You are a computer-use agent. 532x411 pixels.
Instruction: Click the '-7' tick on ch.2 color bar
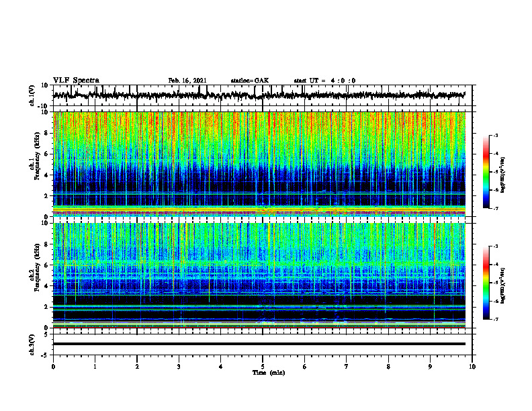[x=495, y=320]
